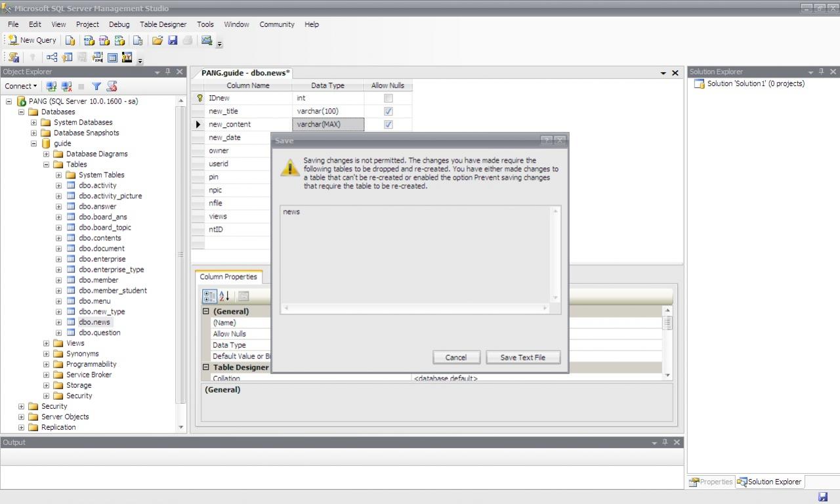Select the dbo.member_student table

pos(112,291)
